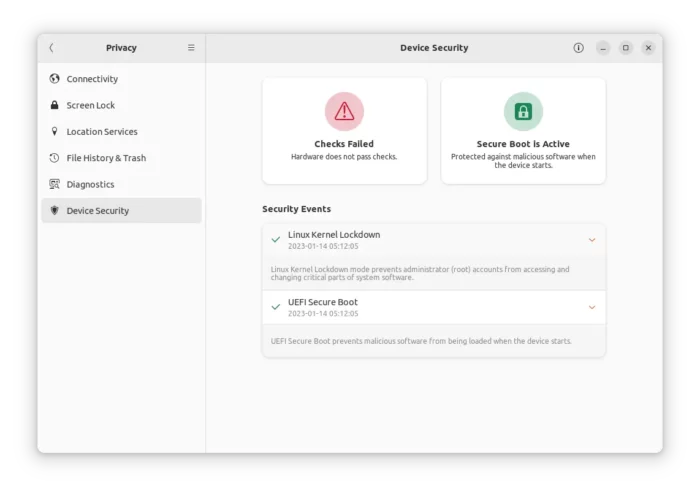Close the Device Security window

649,48
